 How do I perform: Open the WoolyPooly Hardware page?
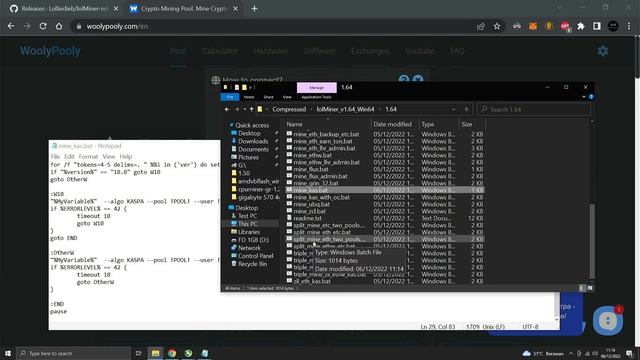tap(270, 51)
